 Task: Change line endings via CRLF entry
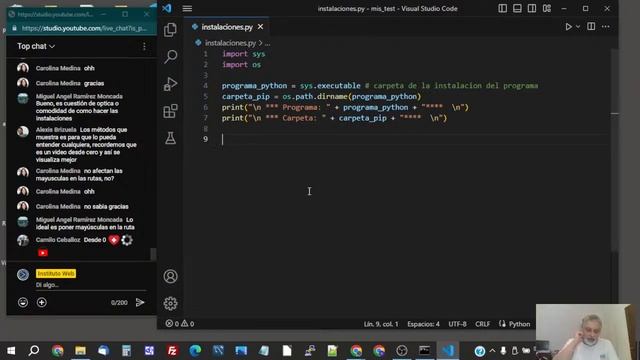click(482, 324)
